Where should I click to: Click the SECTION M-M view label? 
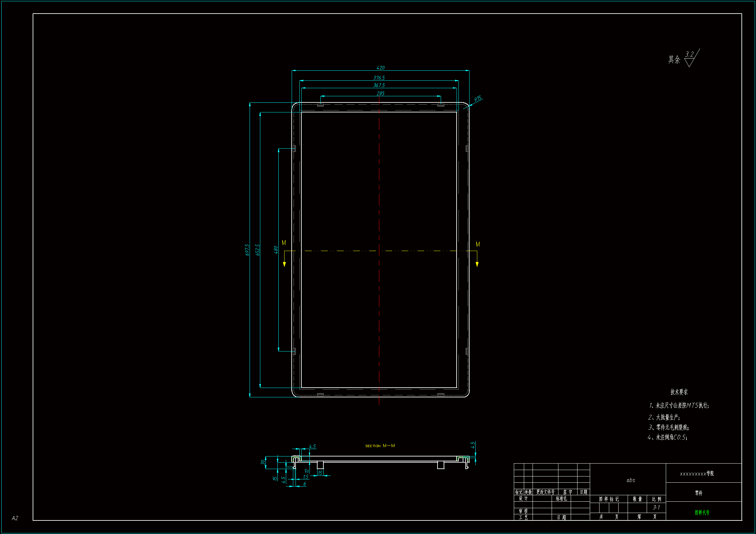pyautogui.click(x=380, y=446)
